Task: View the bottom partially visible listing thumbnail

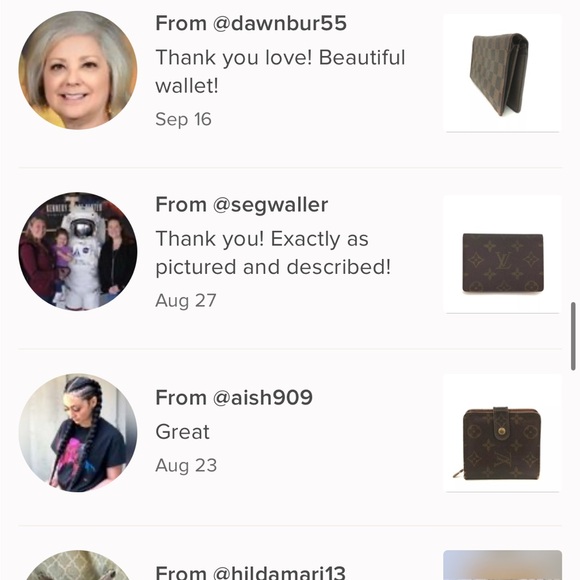Action: pos(502,565)
